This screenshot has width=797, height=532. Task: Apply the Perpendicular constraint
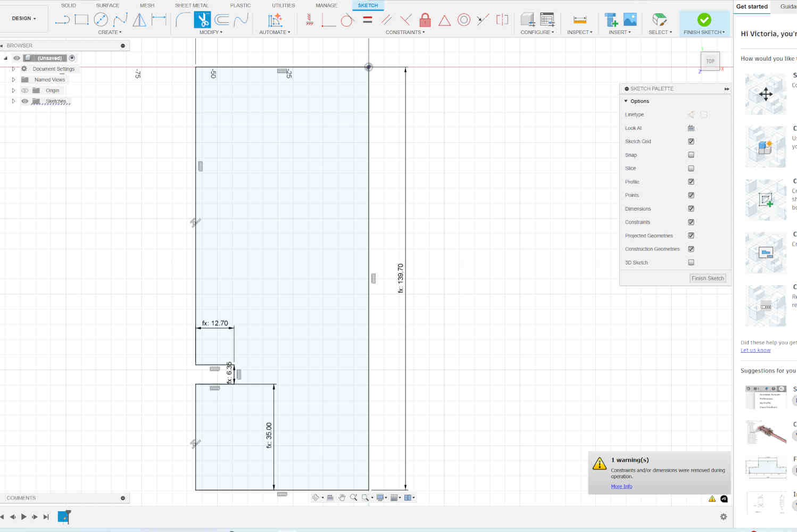tap(405, 20)
